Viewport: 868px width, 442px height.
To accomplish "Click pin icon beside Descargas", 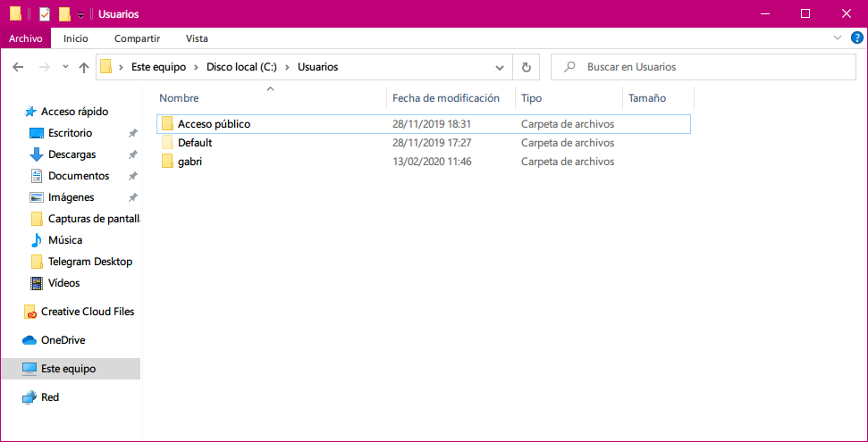I will (x=132, y=154).
